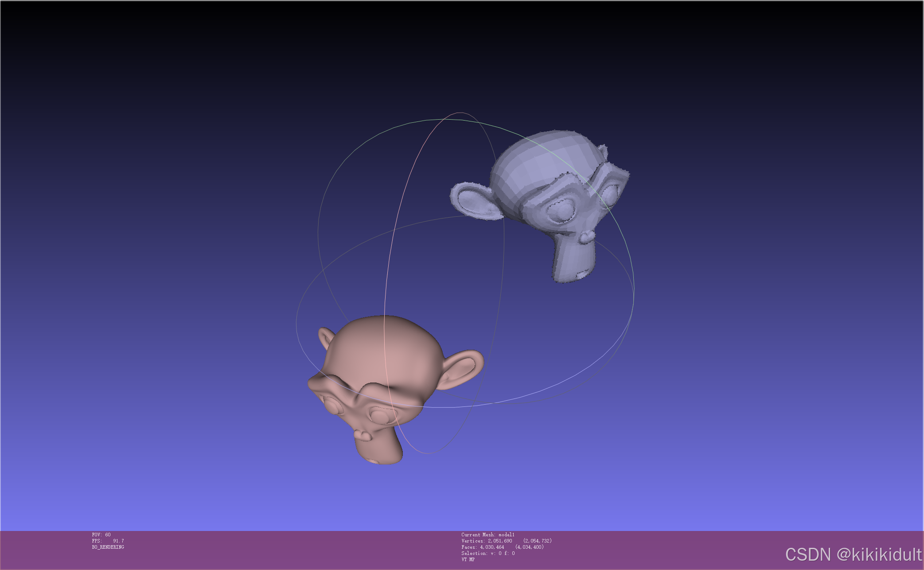
Task: Click the CSDN @kikikidult watermark
Action: 853,554
